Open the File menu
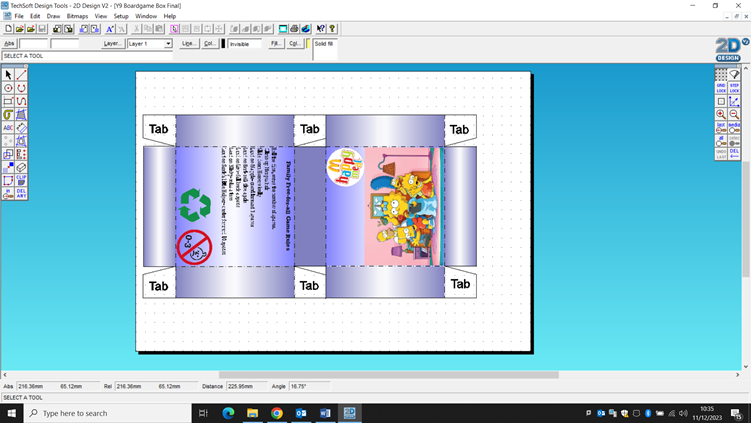This screenshot has height=423, width=751. pos(19,16)
